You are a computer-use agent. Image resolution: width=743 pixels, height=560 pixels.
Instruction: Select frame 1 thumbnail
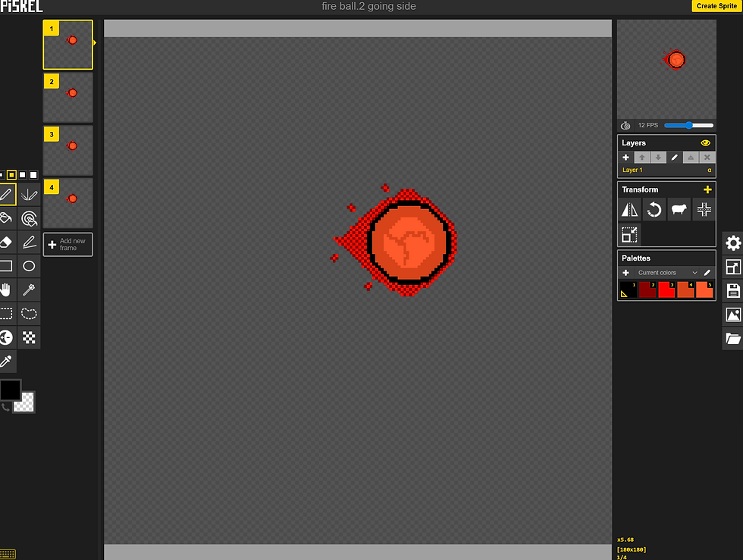click(x=67, y=45)
